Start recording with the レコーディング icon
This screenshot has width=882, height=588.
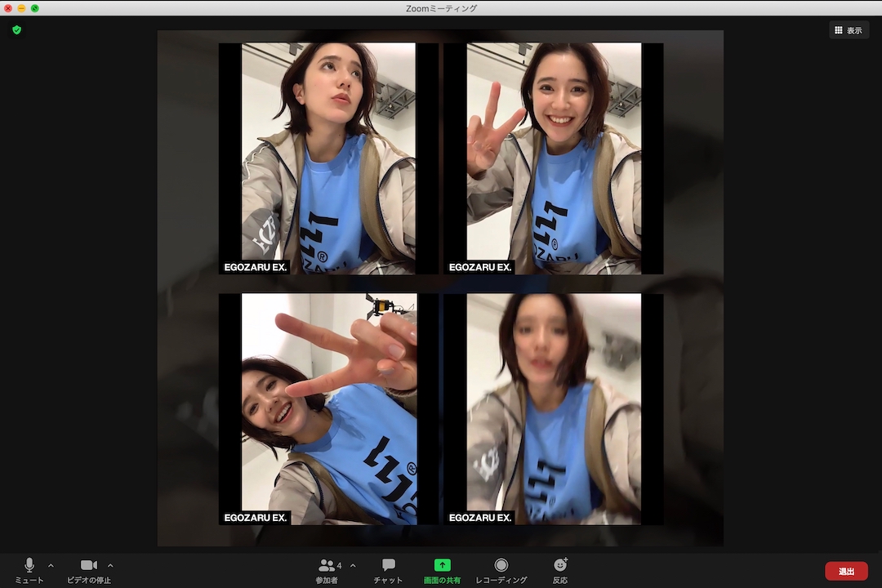[x=501, y=566]
